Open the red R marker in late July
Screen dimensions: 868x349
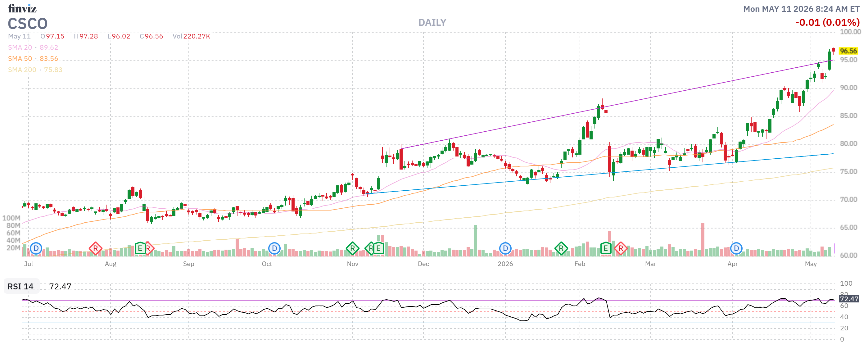95,249
